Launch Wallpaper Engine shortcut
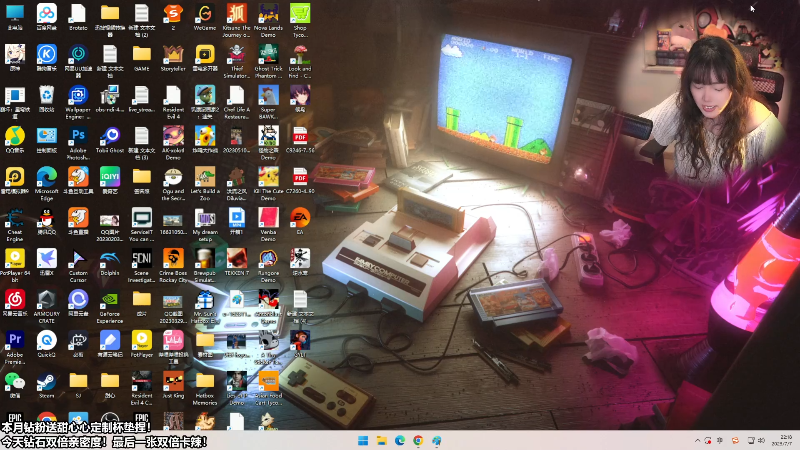The image size is (800, 450). [x=78, y=102]
